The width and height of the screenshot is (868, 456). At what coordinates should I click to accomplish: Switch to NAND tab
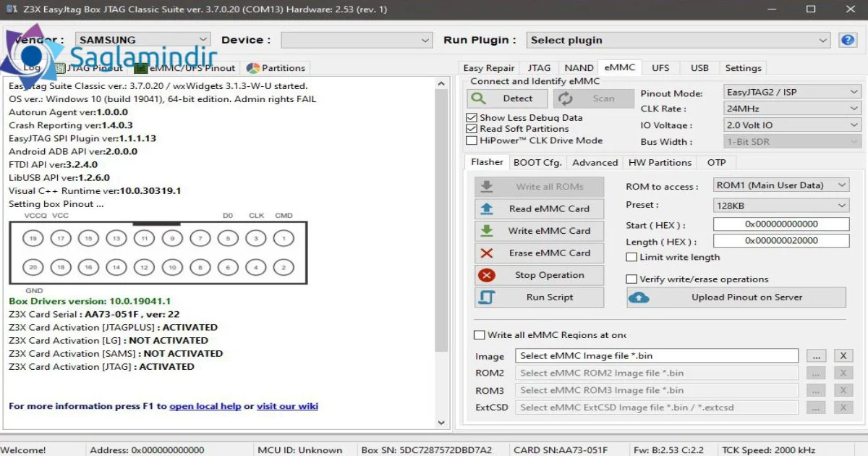coord(579,68)
